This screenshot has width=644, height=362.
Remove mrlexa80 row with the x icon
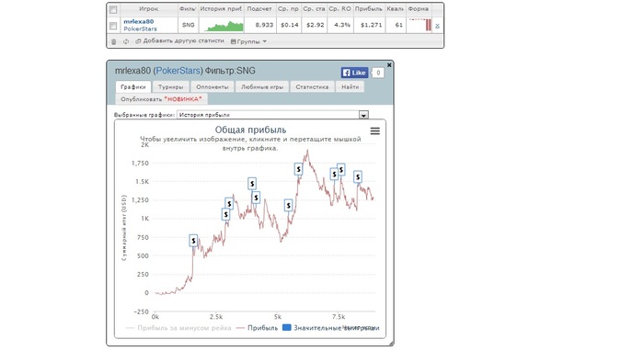coord(437,26)
